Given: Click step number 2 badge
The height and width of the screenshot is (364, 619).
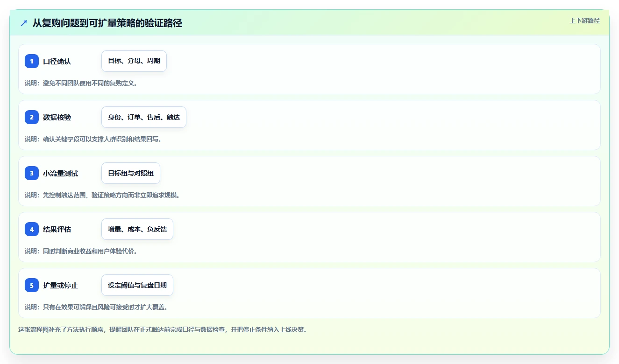Looking at the screenshot, I should pos(32,117).
